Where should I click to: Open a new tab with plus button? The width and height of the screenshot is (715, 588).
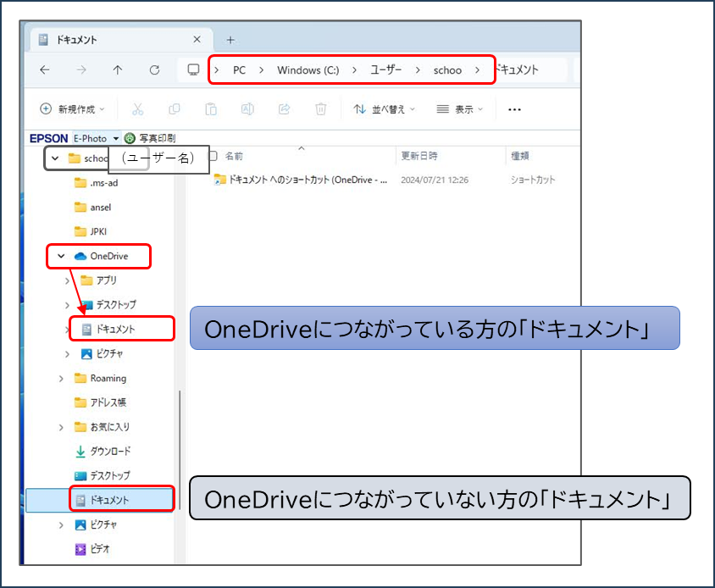[x=230, y=40]
